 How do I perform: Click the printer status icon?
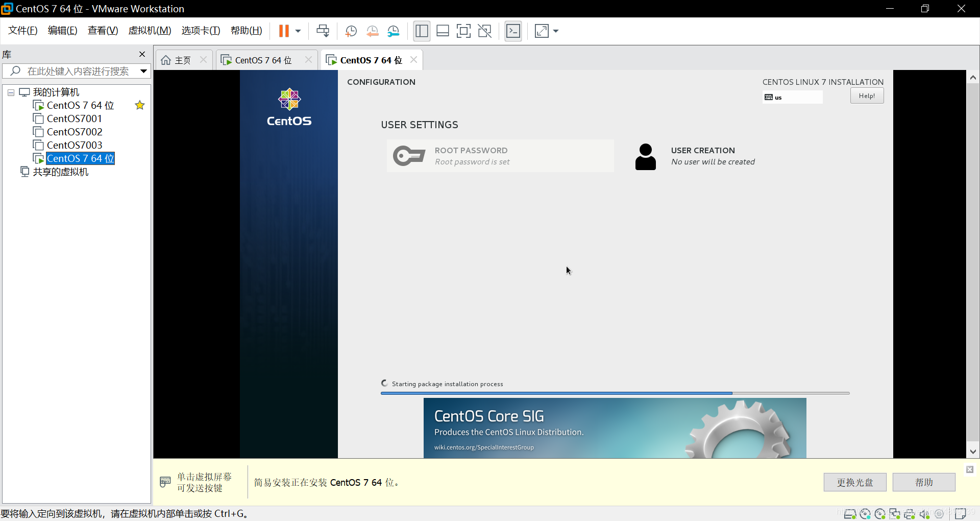pyautogui.click(x=910, y=514)
